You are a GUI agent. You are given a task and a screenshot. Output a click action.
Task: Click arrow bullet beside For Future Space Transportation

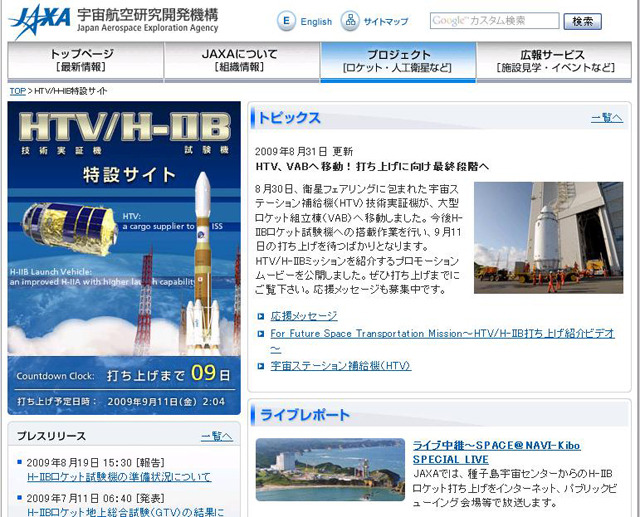click(x=261, y=334)
